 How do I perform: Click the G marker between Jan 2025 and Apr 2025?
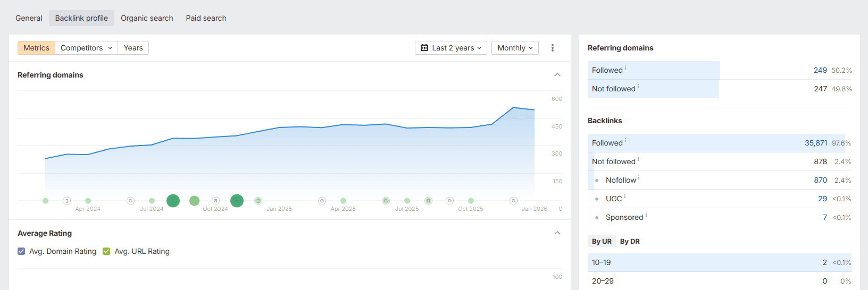tap(322, 201)
